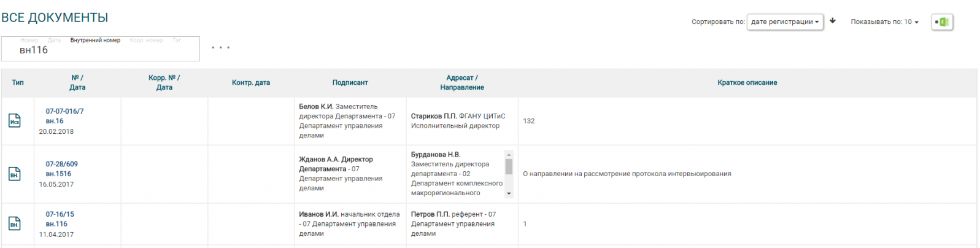Image resolution: width=980 pixels, height=248 pixels.
Task: Open document link 07-16/15
Action: pos(60,214)
